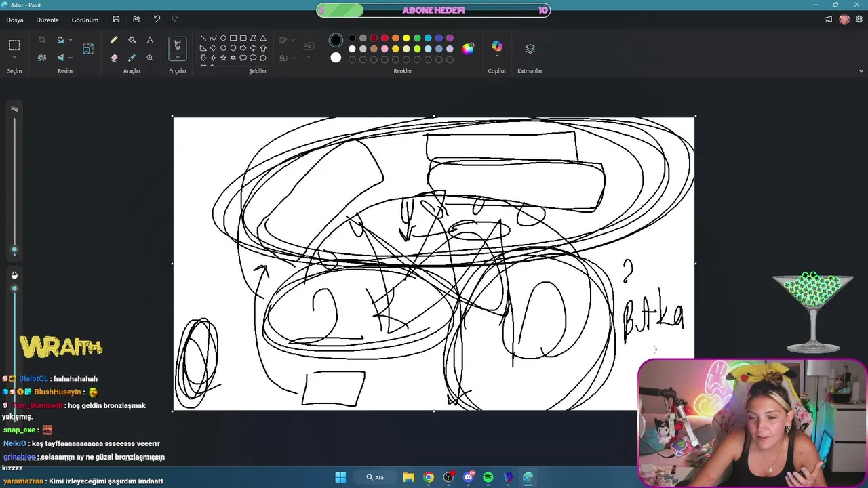
Task: Select the Curve shape
Action: tap(213, 38)
